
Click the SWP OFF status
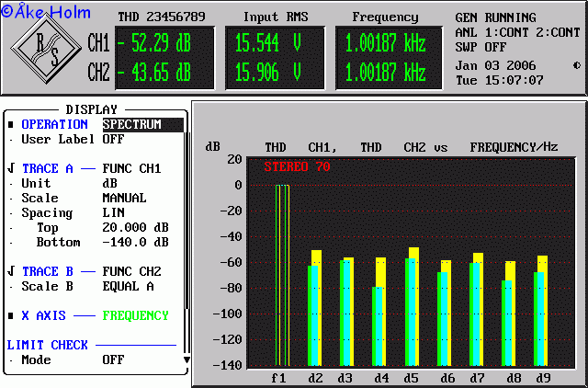click(481, 47)
